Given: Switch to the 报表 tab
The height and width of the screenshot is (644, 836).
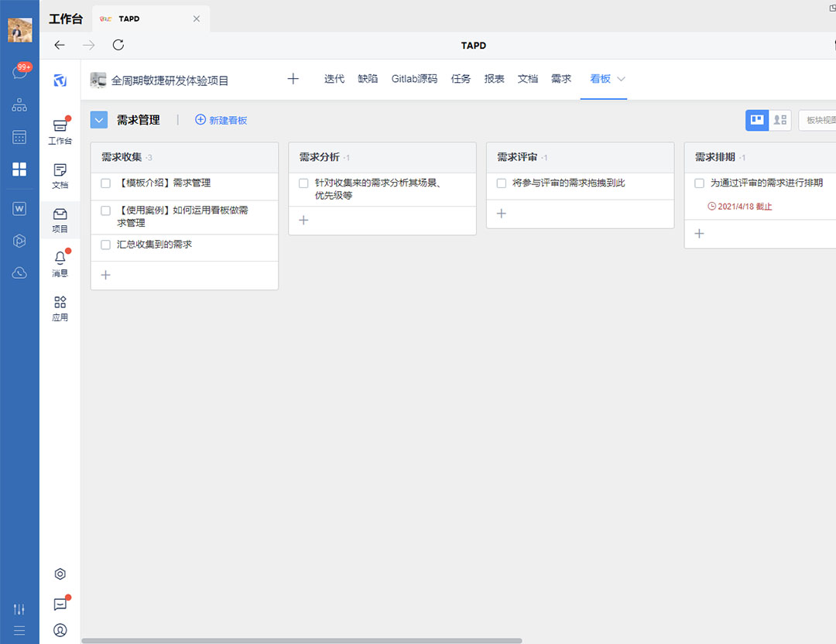Looking at the screenshot, I should [494, 79].
